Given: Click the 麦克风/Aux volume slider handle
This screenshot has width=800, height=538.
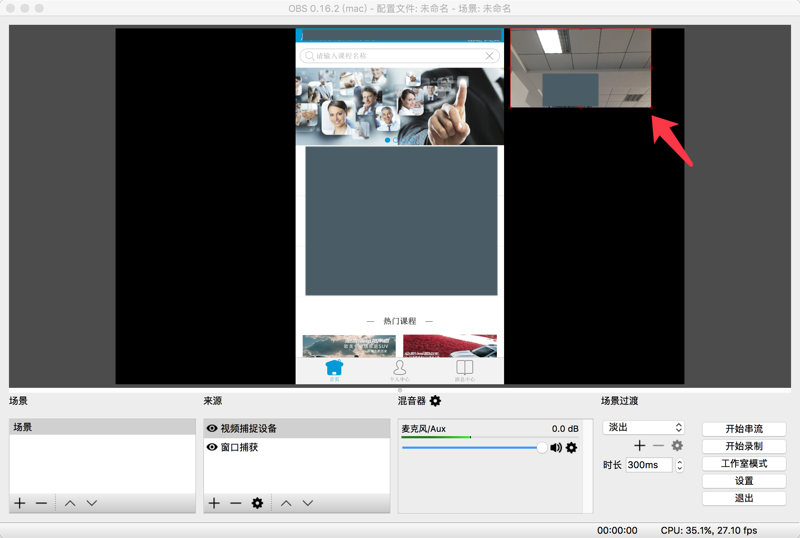Looking at the screenshot, I should [x=542, y=448].
